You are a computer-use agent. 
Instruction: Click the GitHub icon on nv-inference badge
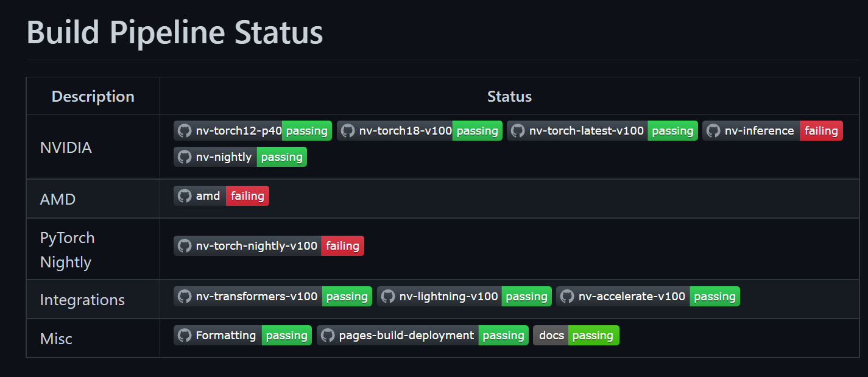click(713, 131)
